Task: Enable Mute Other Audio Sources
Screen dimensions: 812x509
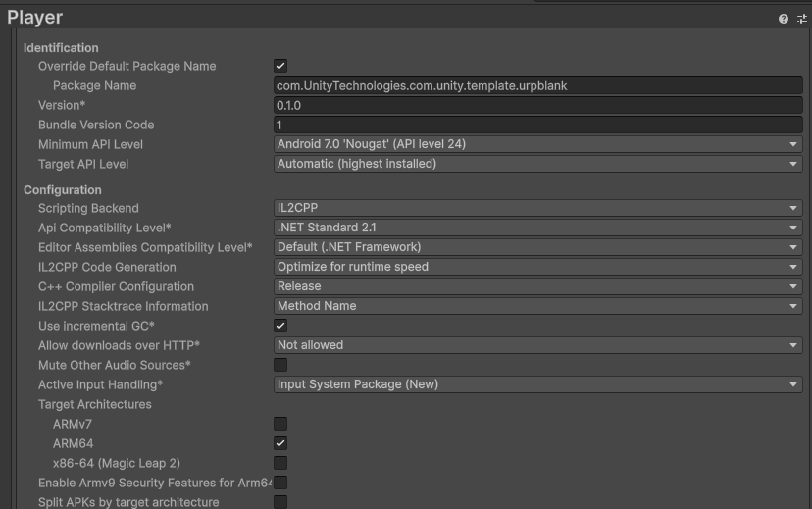Action: click(x=280, y=365)
